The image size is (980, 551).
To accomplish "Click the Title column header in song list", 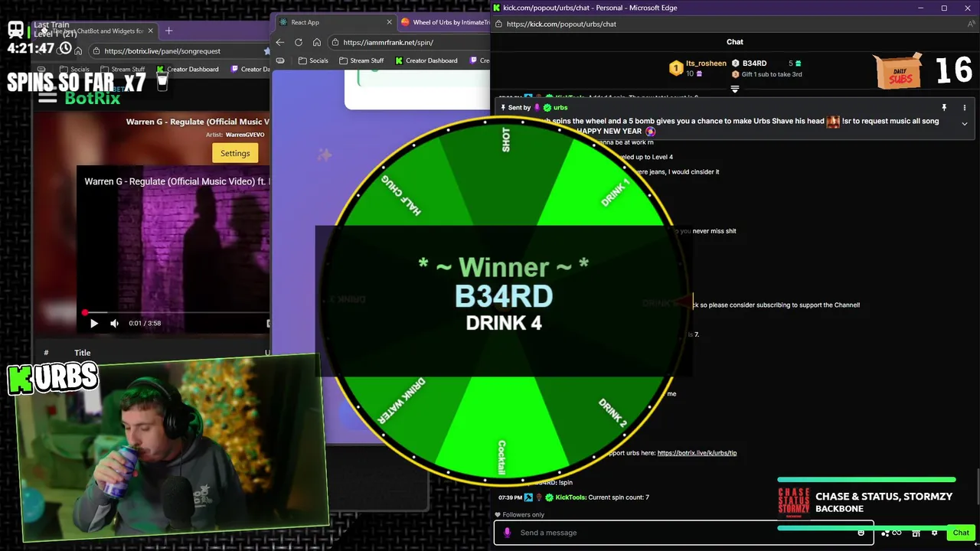I will pyautogui.click(x=82, y=353).
